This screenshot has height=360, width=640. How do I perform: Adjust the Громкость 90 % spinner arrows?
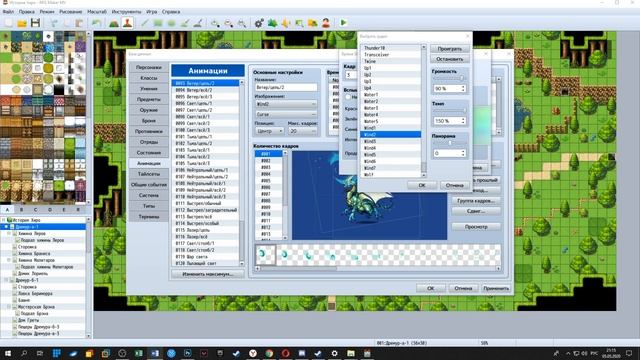click(x=463, y=89)
